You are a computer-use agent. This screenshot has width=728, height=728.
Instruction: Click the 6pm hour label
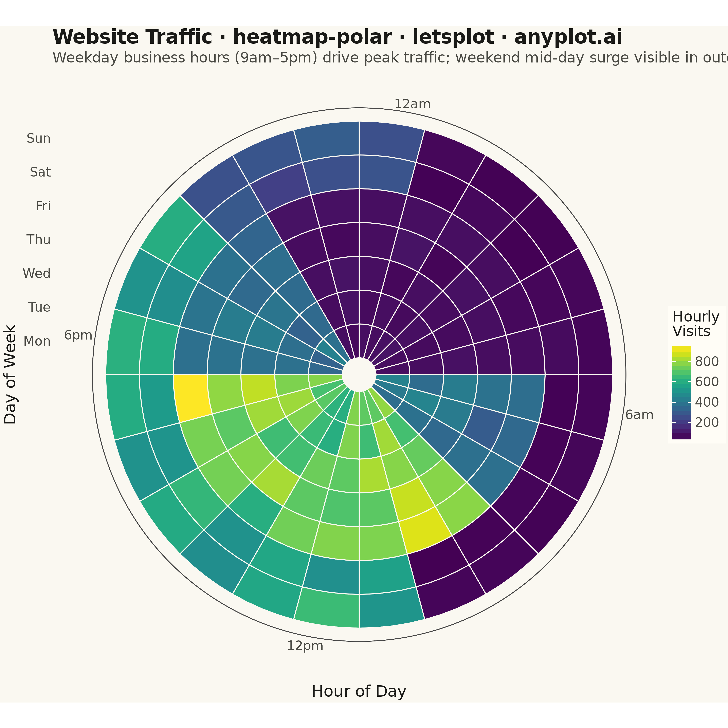(x=78, y=335)
